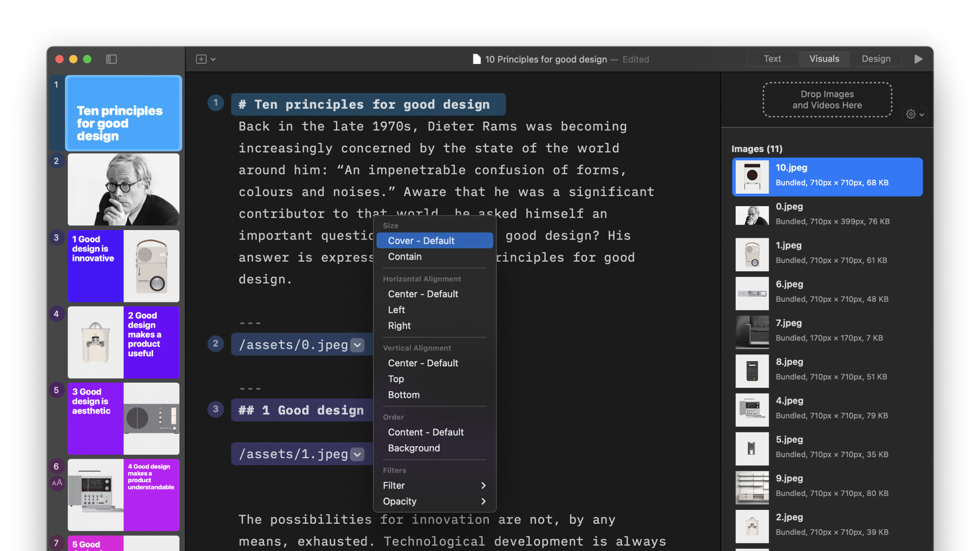Viewport: 980px width, 551px height.
Task: Open slide 1 Ten principles thumbnail
Action: (x=123, y=113)
